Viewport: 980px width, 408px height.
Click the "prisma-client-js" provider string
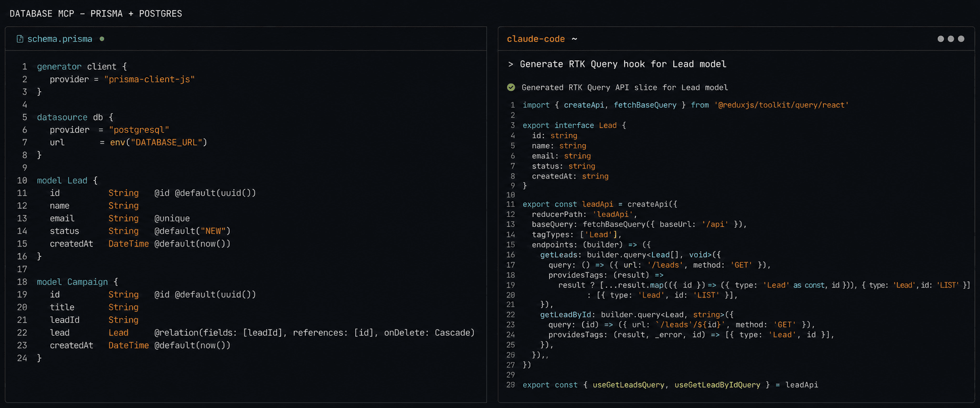pos(149,79)
